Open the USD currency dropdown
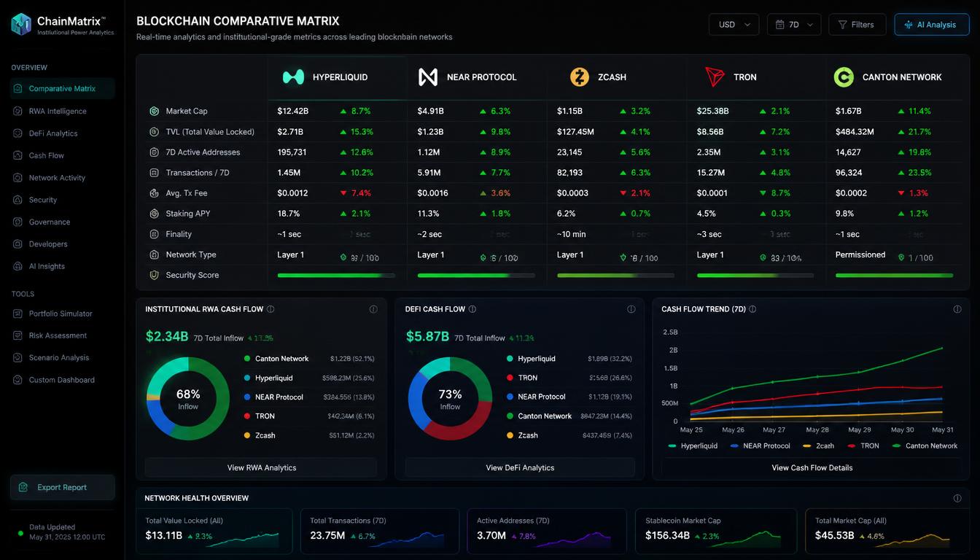This screenshot has width=980, height=560. tap(734, 24)
